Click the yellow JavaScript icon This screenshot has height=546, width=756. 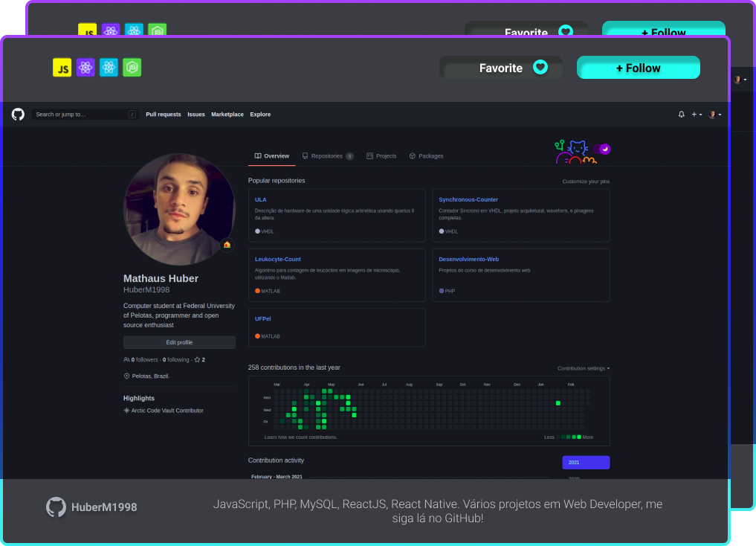click(x=62, y=68)
